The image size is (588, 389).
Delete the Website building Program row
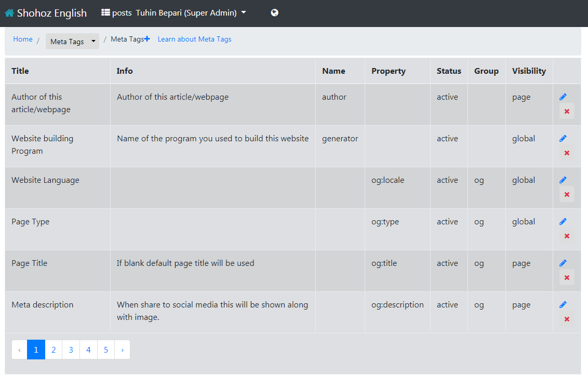click(567, 153)
